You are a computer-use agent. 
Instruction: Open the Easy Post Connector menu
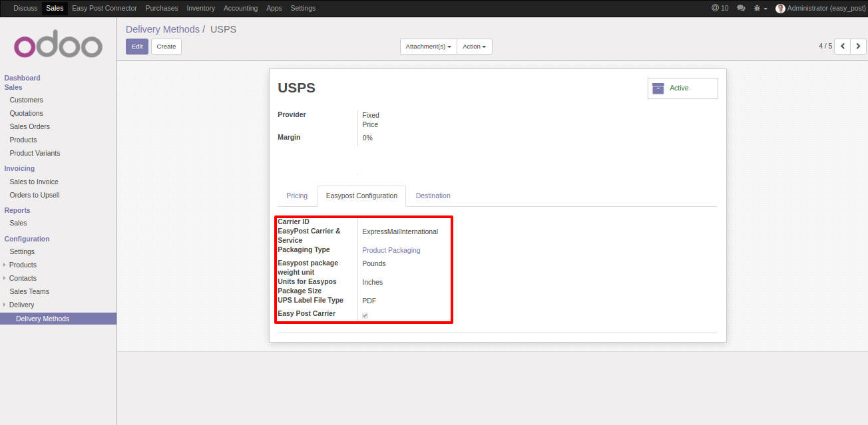(x=105, y=9)
